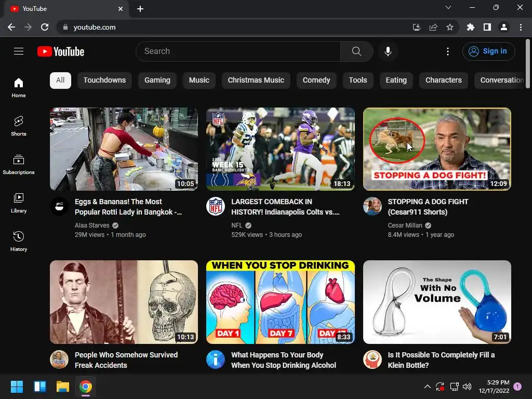Select the All filter chip
This screenshot has width=532, height=399.
click(x=60, y=81)
